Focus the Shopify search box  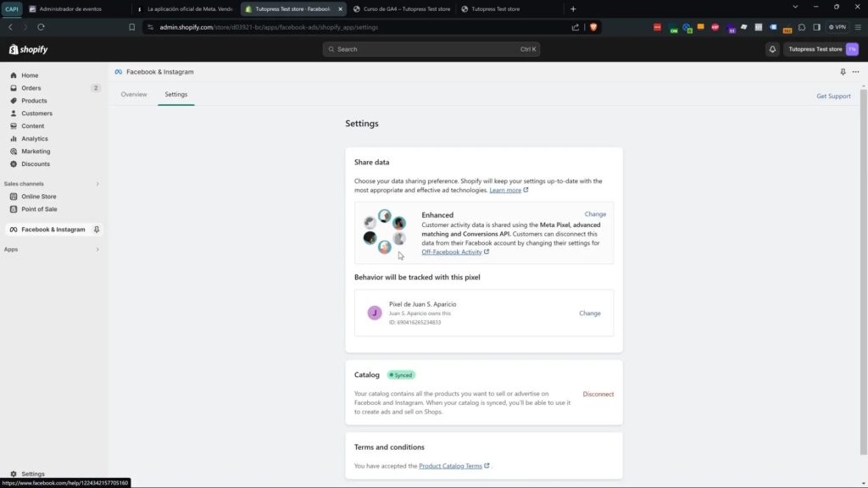coord(431,49)
